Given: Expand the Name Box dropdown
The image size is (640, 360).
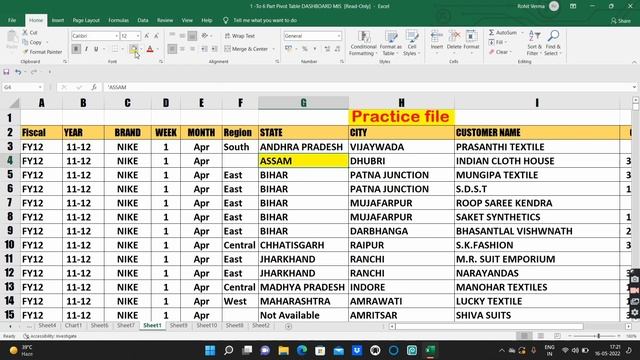Looking at the screenshot, I should click(x=40, y=87).
